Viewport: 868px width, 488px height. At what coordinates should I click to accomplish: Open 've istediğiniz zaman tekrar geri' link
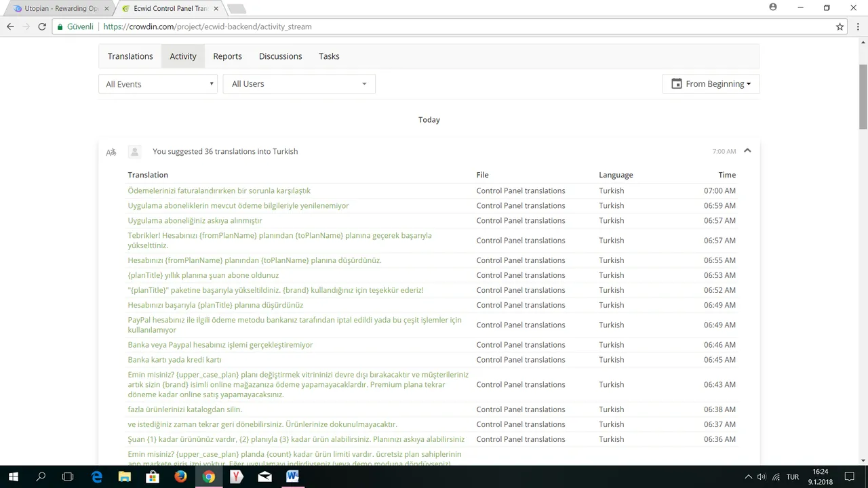(262, 424)
